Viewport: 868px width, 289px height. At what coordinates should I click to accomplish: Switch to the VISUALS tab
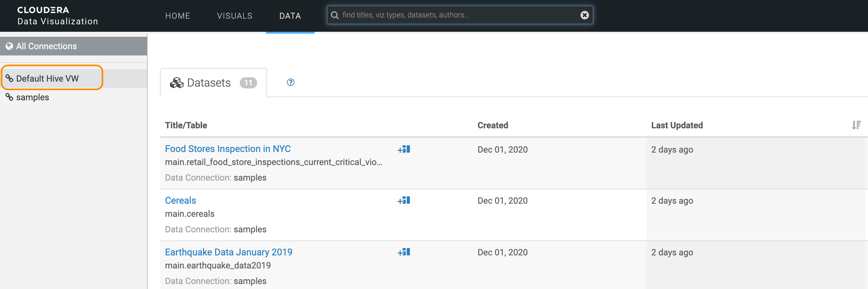point(234,16)
